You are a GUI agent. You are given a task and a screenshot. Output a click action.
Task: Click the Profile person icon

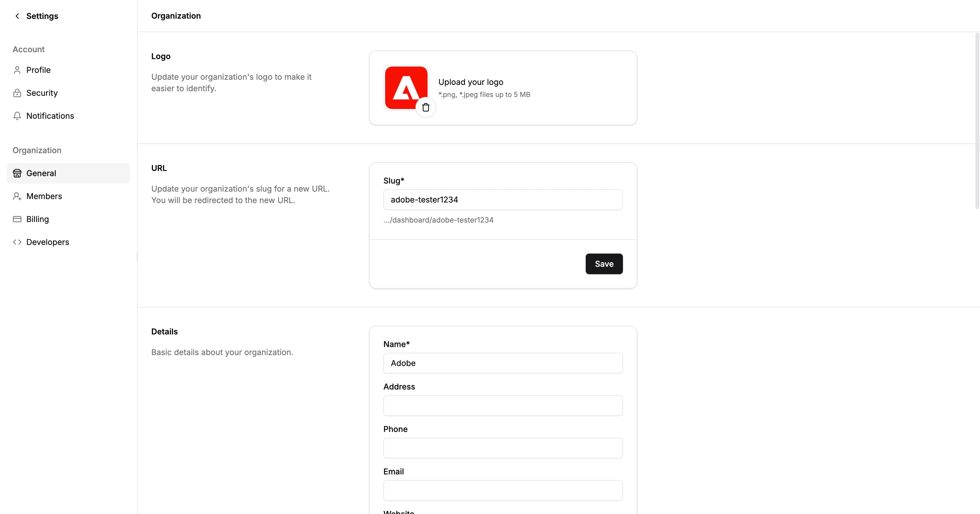tap(17, 70)
